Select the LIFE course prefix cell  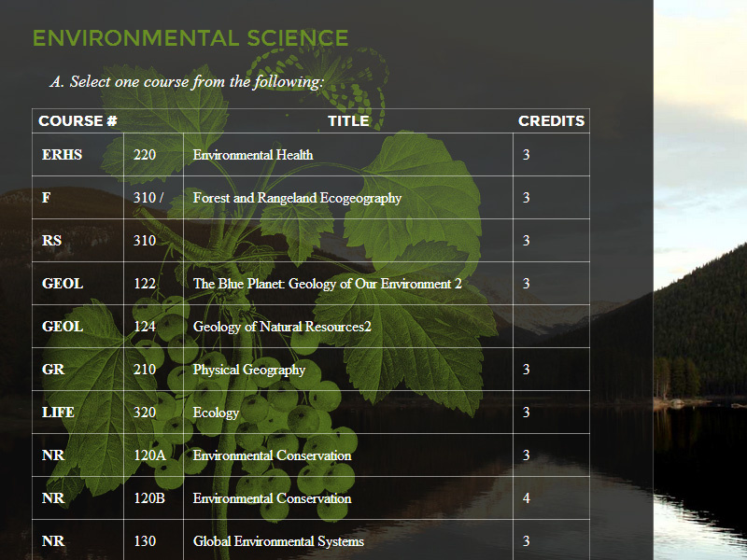[58, 413]
